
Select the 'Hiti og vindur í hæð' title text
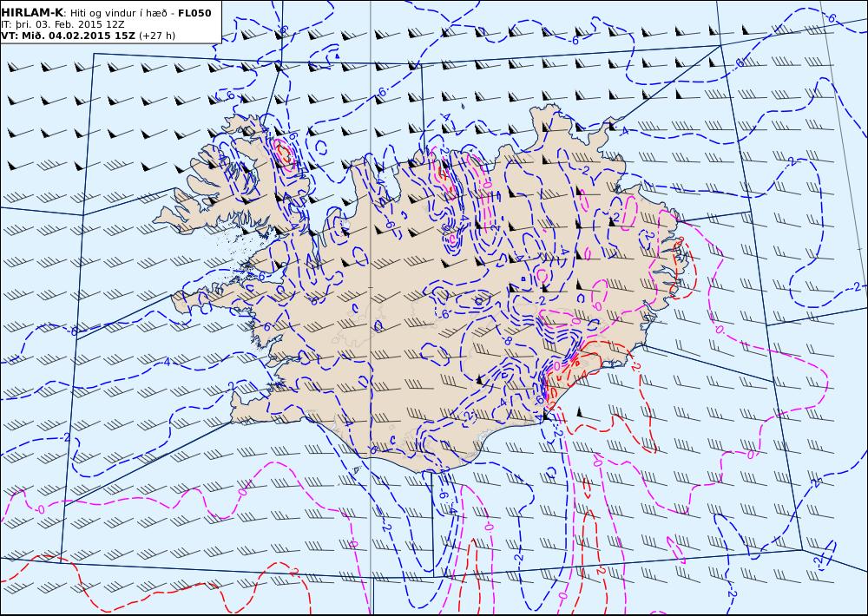[118, 13]
